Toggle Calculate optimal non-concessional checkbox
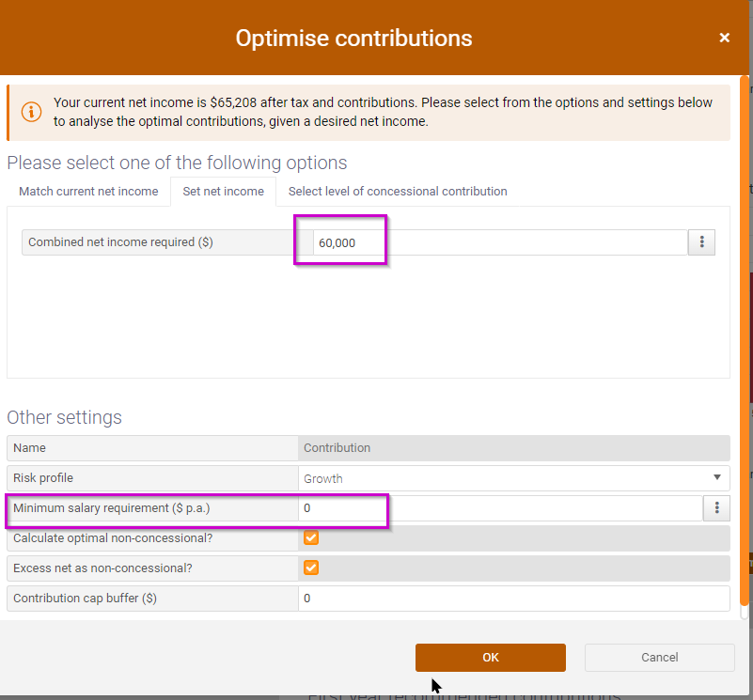 click(311, 537)
